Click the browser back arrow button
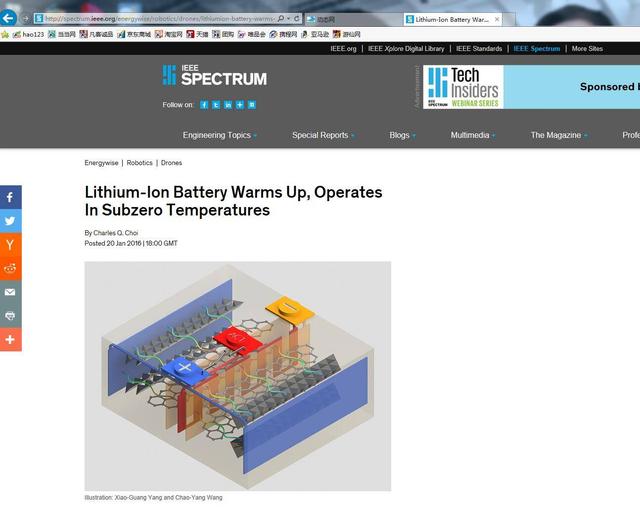 [8, 18]
